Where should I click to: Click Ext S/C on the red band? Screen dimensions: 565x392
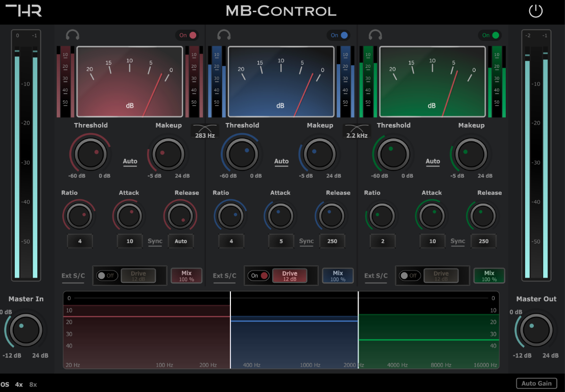coord(73,276)
